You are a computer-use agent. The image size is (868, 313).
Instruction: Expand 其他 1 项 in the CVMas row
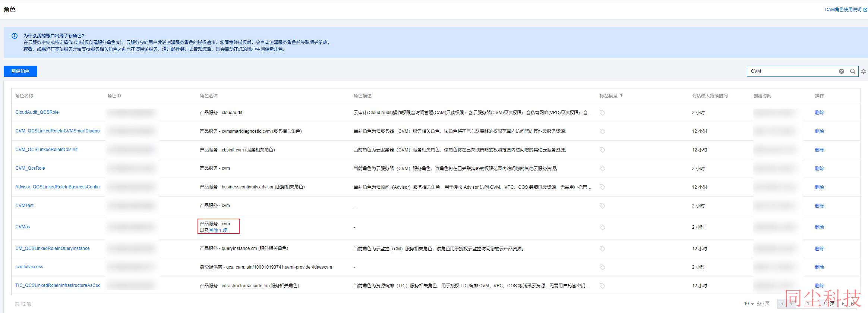pyautogui.click(x=218, y=231)
